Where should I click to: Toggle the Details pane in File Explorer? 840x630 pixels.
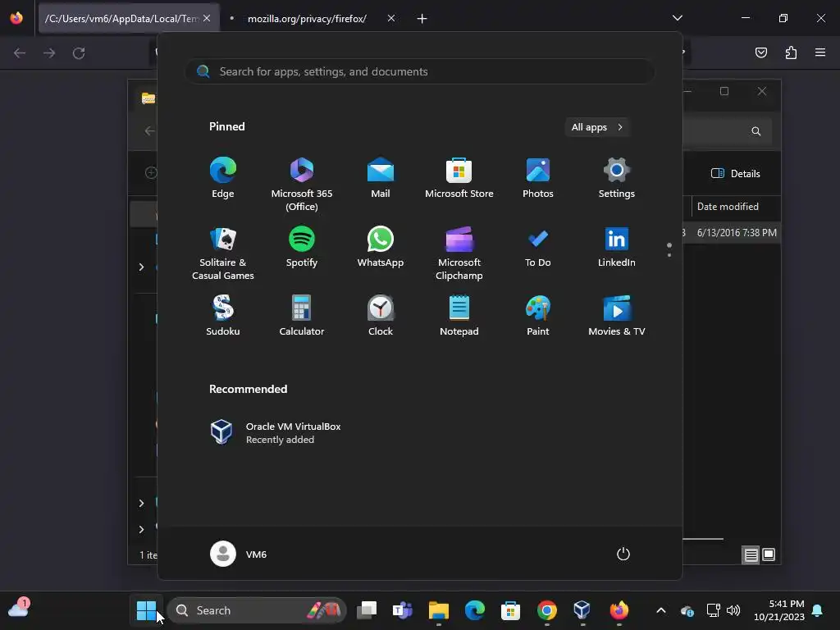tap(736, 174)
